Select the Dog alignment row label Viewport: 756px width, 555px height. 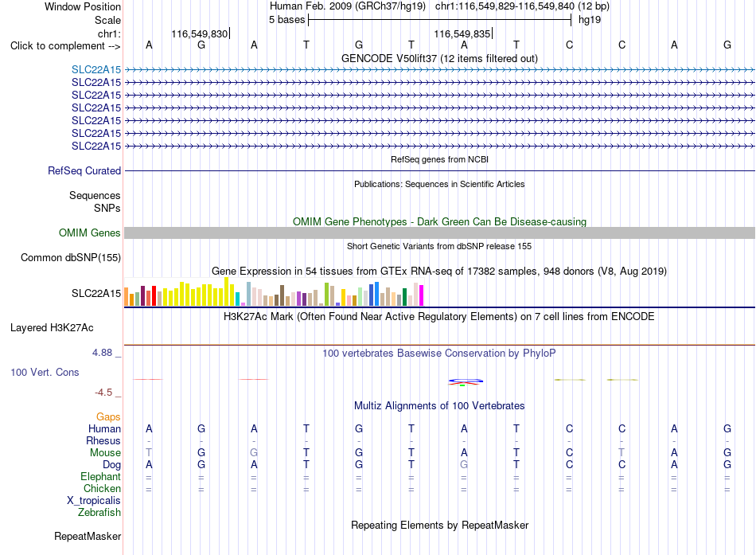pos(111,465)
